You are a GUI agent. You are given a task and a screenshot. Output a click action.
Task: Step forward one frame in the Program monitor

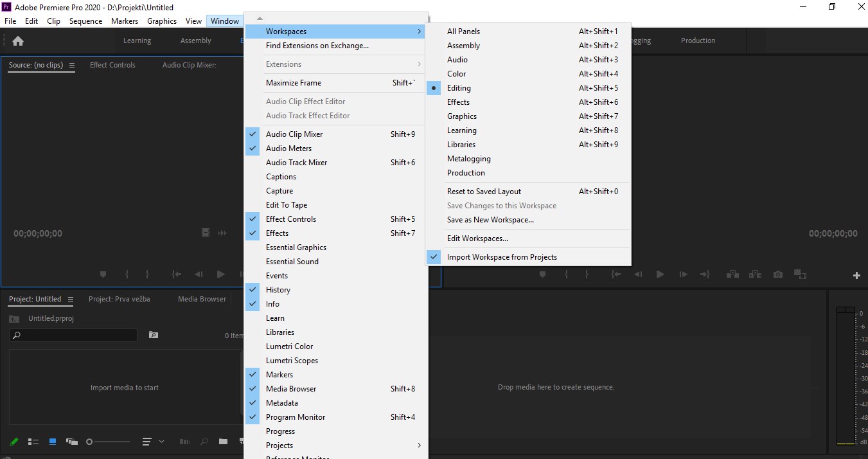click(683, 274)
